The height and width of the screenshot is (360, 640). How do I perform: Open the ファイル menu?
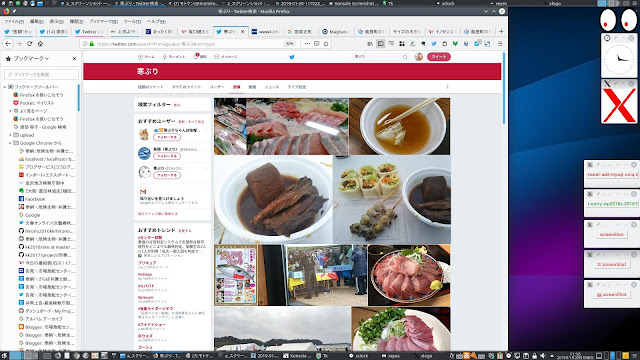[14, 21]
